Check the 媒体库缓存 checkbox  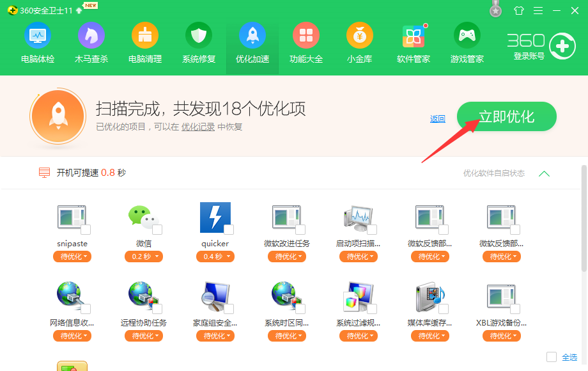(444, 309)
